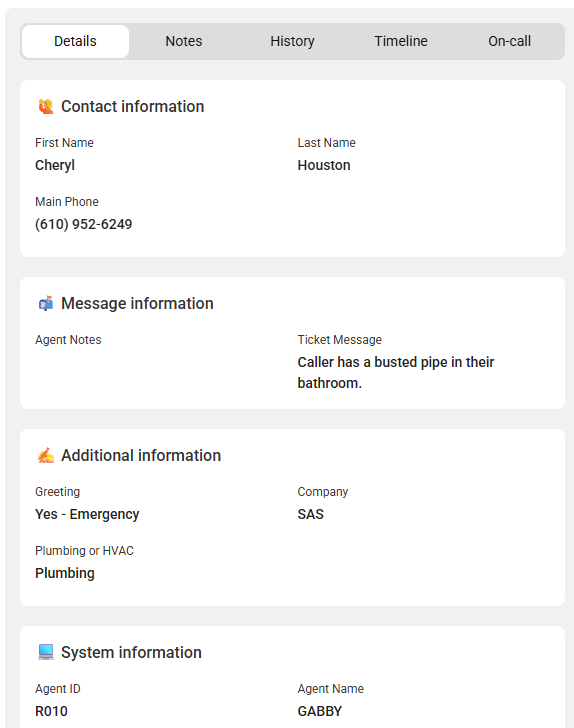Click the last name value Houston
The height and width of the screenshot is (728, 574).
pos(324,165)
